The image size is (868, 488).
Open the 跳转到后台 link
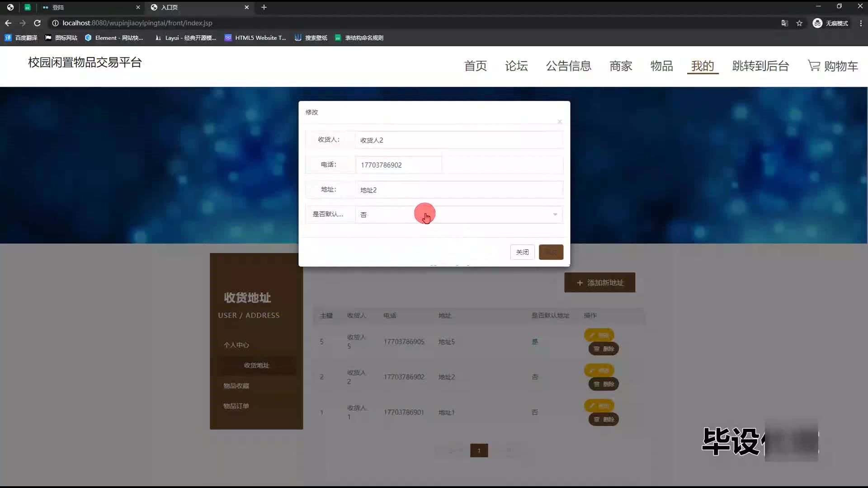click(760, 66)
